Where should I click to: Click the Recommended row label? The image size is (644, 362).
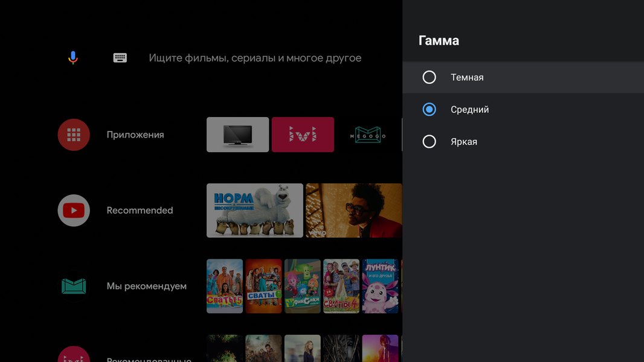[140, 211]
